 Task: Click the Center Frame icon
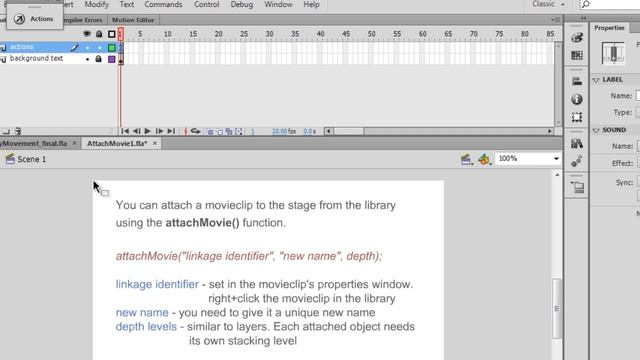point(186,131)
